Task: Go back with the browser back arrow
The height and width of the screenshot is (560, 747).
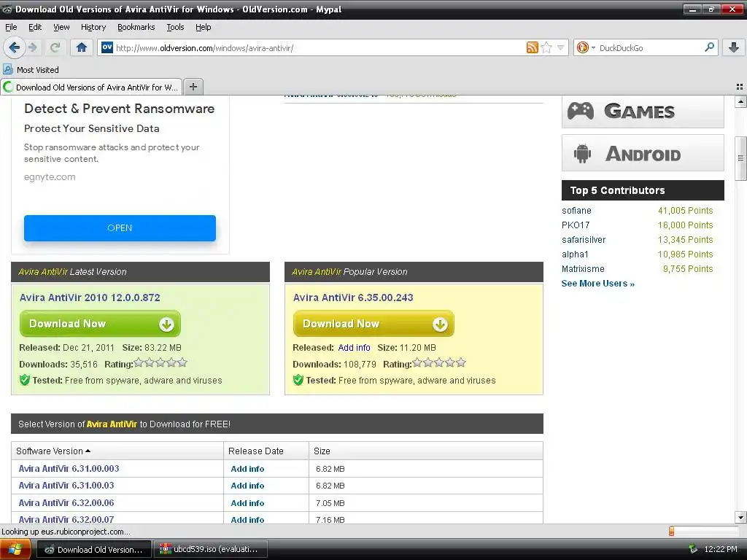Action: pos(15,47)
